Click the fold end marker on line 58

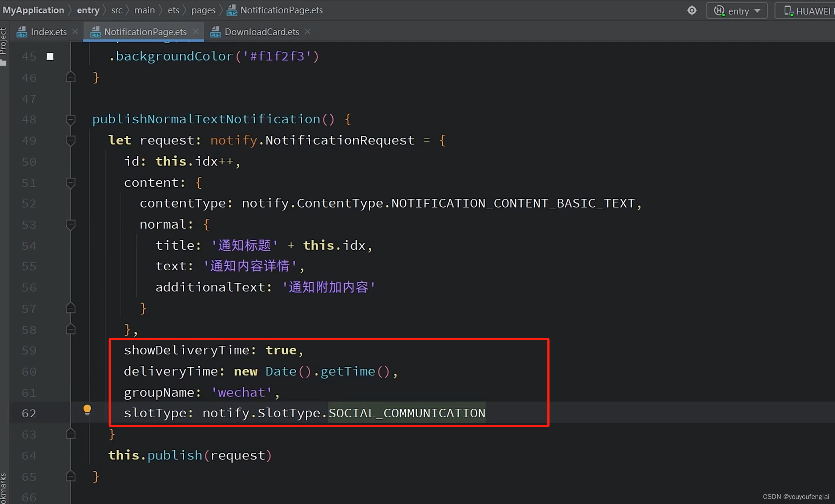(71, 329)
